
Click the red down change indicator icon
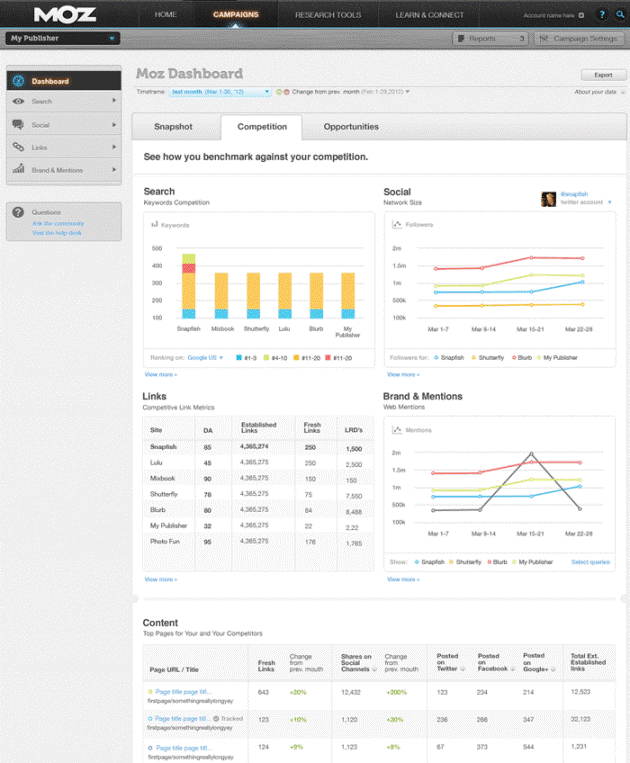coord(287,91)
